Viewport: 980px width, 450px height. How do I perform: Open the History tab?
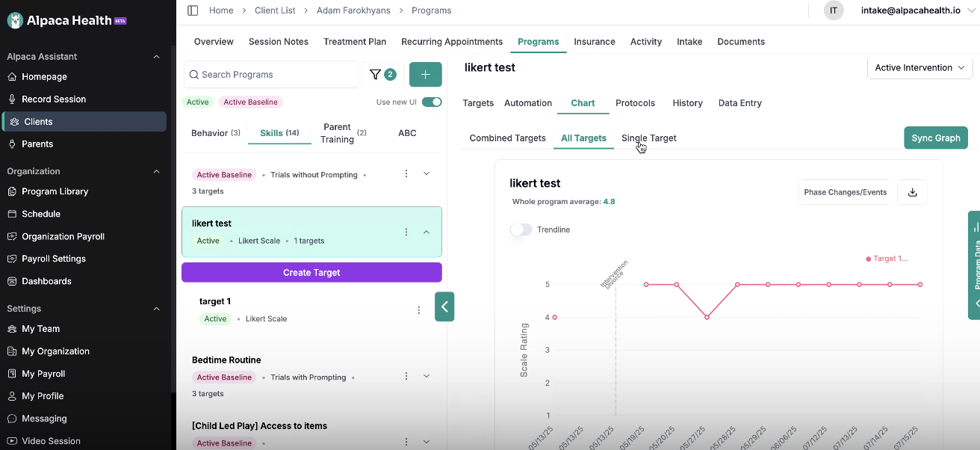pos(687,103)
